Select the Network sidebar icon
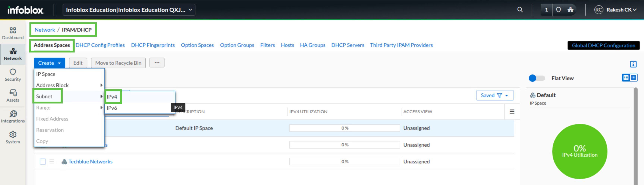 pyautogui.click(x=13, y=54)
